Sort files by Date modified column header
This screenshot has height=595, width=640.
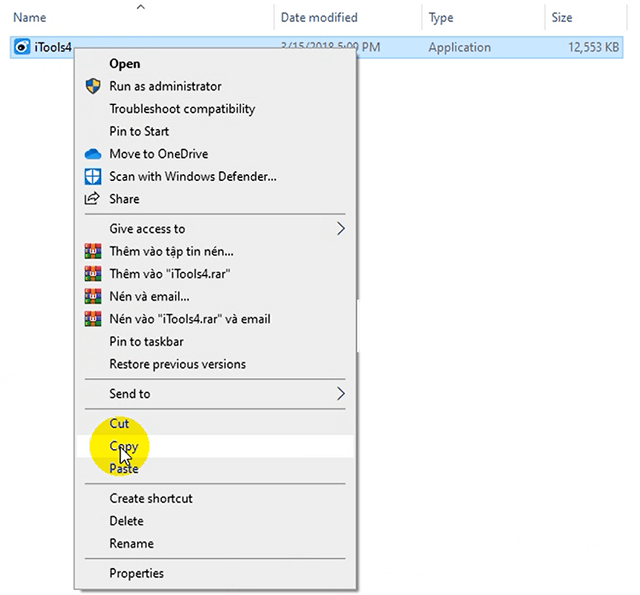321,17
